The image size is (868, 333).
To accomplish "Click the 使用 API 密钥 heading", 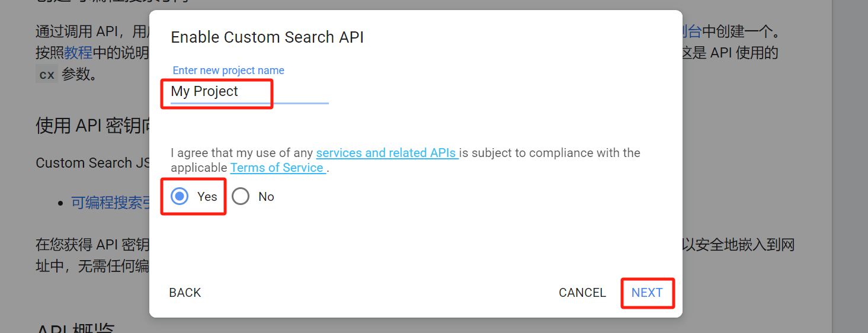I will click(92, 126).
